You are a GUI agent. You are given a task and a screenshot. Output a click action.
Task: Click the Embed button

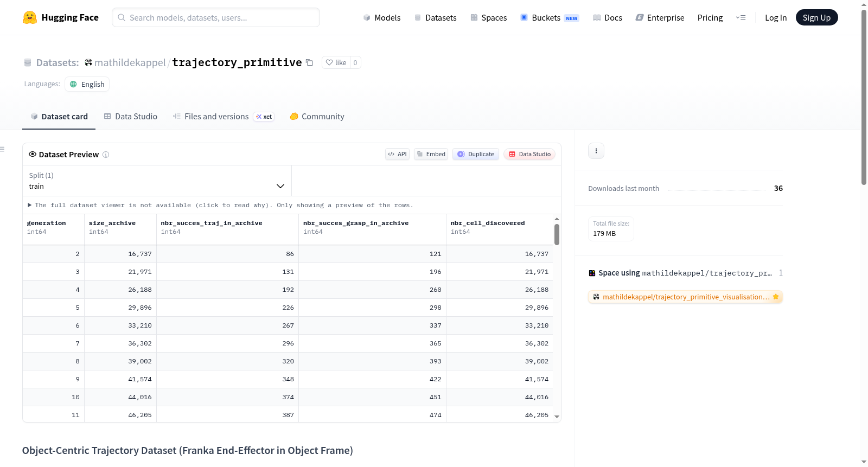pyautogui.click(x=431, y=154)
